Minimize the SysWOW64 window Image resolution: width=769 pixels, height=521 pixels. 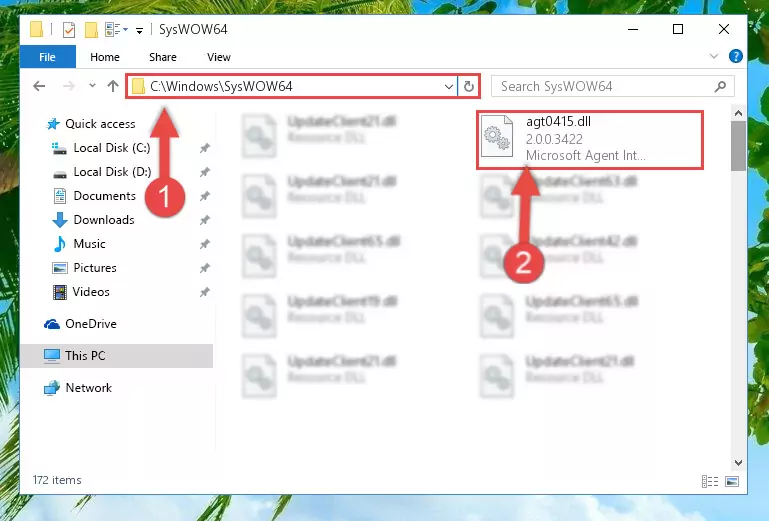633,29
